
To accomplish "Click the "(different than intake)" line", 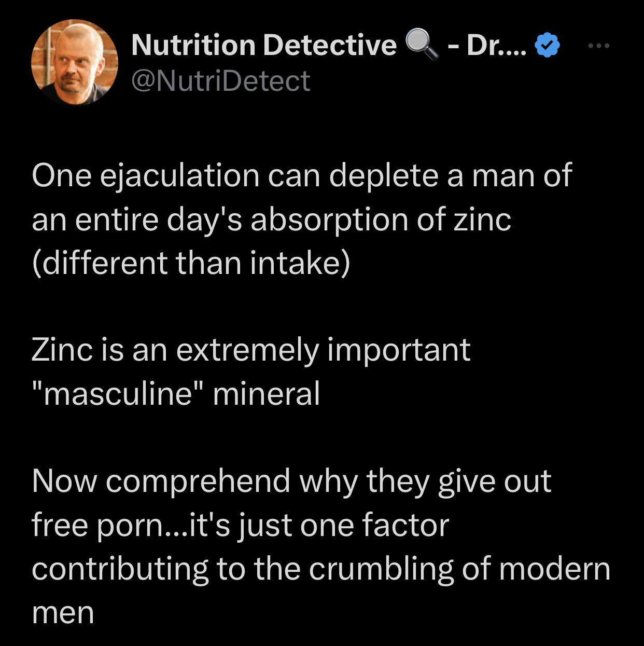I will (191, 263).
